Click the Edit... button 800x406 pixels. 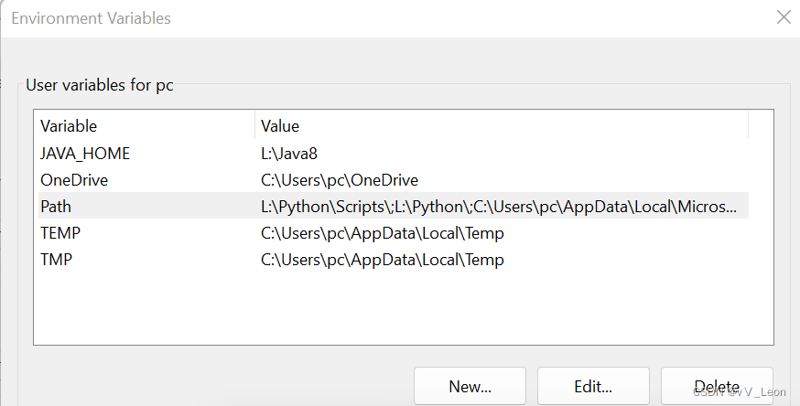pyautogui.click(x=593, y=386)
